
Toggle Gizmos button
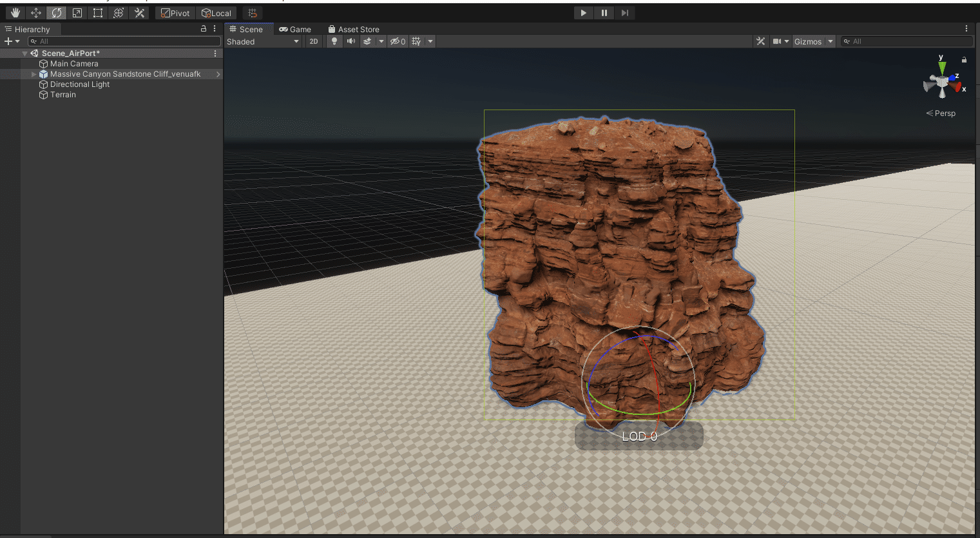coord(808,41)
